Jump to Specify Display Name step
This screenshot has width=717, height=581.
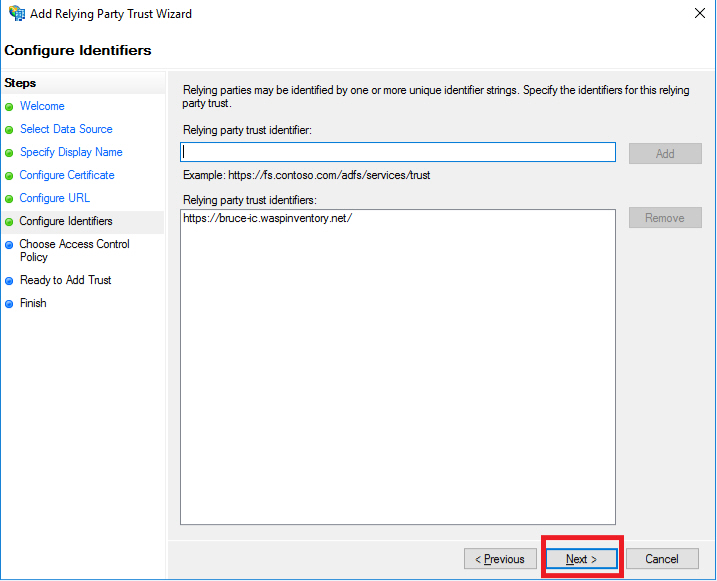click(71, 152)
